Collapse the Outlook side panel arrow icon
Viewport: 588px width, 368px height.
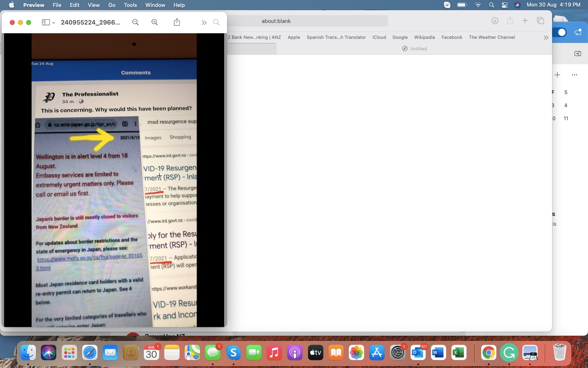[578, 54]
